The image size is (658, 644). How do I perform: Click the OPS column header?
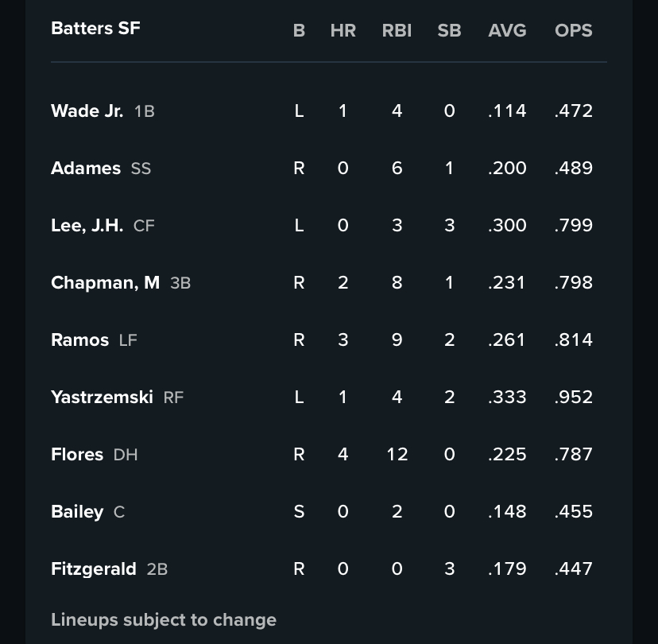(x=573, y=30)
